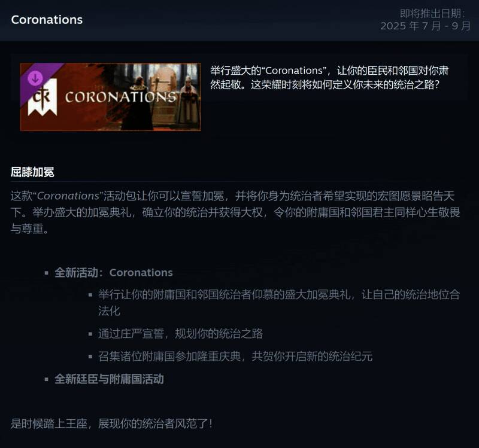Click the bullet about 盛大加冕典礼
The height and width of the screenshot is (448, 479).
tap(279, 303)
